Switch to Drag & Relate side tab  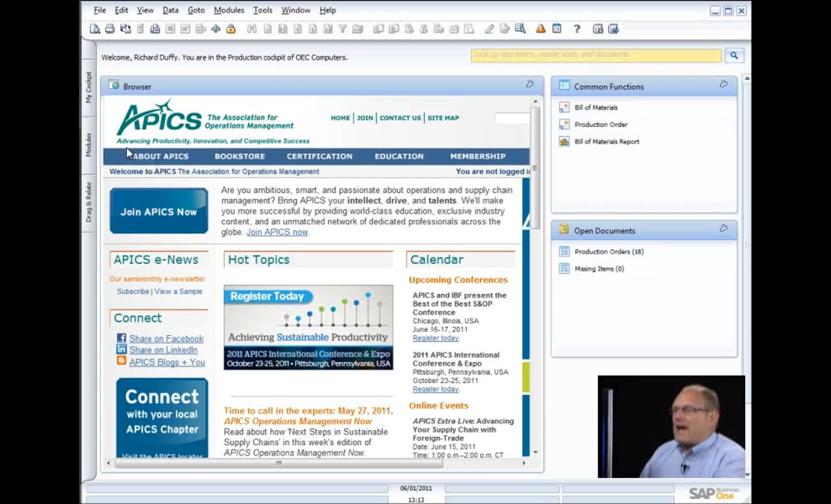point(89,202)
